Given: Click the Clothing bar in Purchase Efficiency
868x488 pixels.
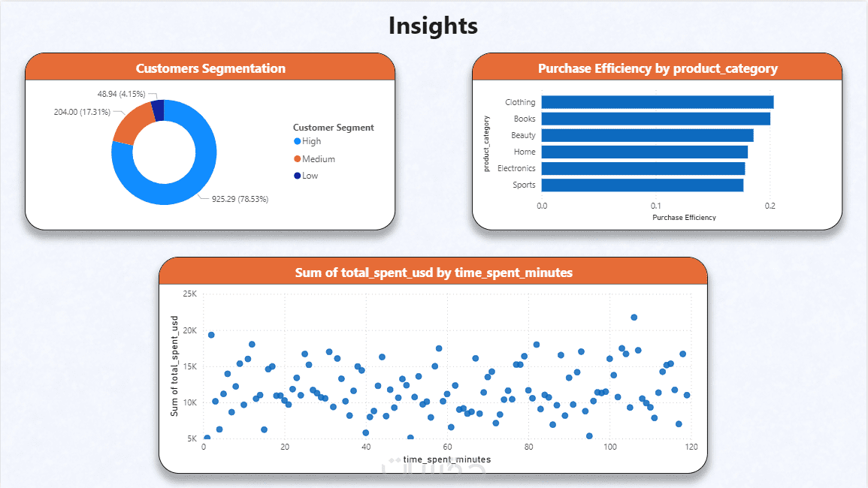Looking at the screenshot, I should coord(657,102).
